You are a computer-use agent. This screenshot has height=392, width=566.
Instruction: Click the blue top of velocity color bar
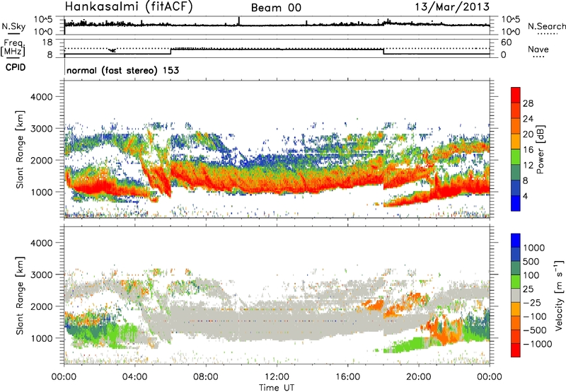click(516, 241)
